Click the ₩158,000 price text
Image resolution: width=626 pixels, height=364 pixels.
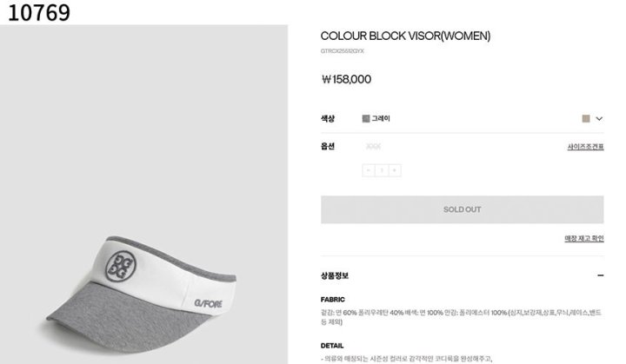click(x=346, y=79)
